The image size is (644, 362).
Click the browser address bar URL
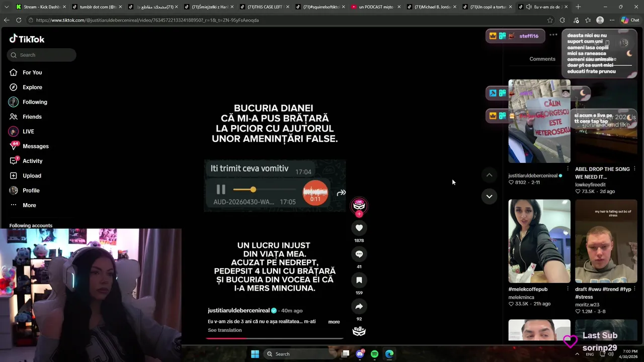(x=147, y=20)
